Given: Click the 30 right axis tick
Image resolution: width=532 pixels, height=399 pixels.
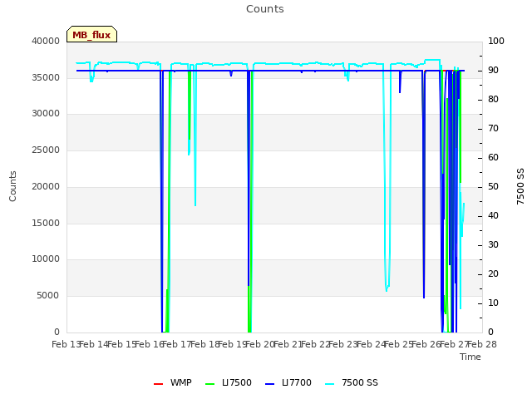Looking at the screenshot, I should pyautogui.click(x=493, y=245).
